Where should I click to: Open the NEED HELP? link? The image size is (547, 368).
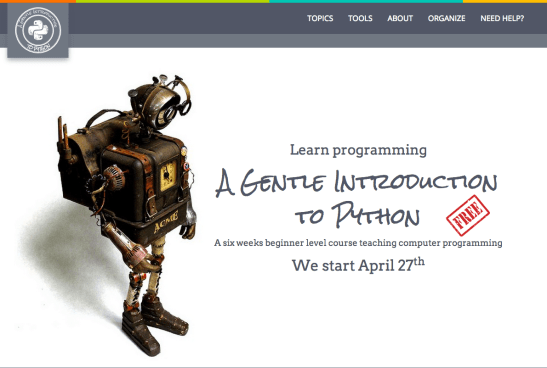502,18
